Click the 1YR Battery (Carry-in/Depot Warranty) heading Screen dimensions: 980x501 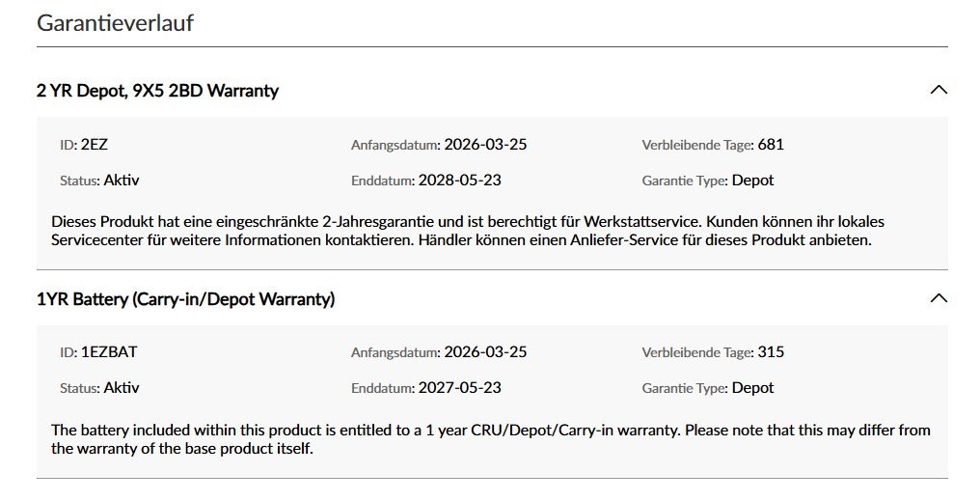[x=185, y=299]
